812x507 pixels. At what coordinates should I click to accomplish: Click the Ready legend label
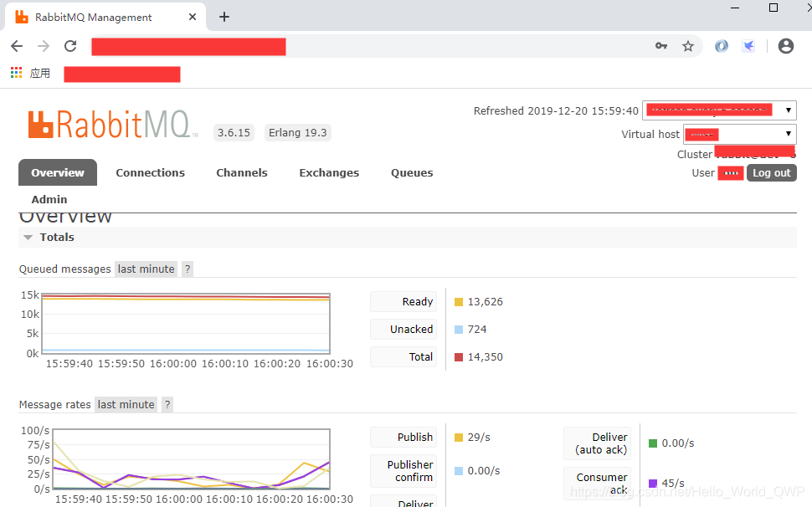point(403,302)
